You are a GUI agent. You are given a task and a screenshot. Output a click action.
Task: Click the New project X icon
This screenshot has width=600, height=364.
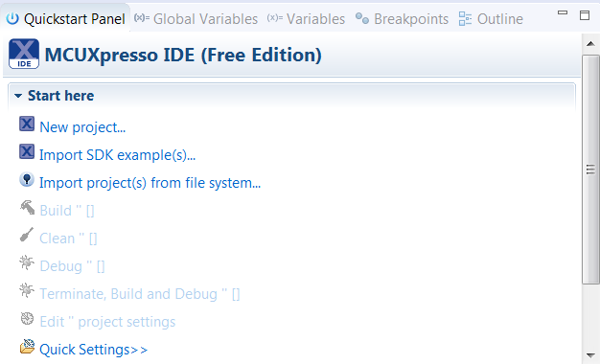click(x=27, y=125)
